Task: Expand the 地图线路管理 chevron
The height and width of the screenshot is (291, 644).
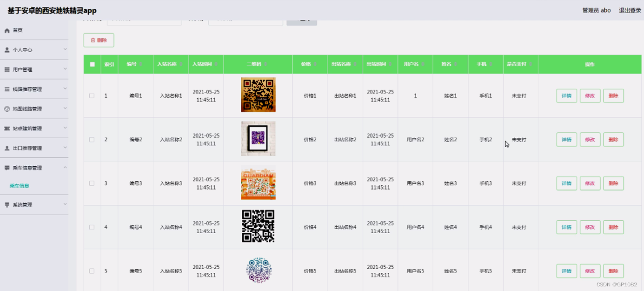Action: [65, 108]
